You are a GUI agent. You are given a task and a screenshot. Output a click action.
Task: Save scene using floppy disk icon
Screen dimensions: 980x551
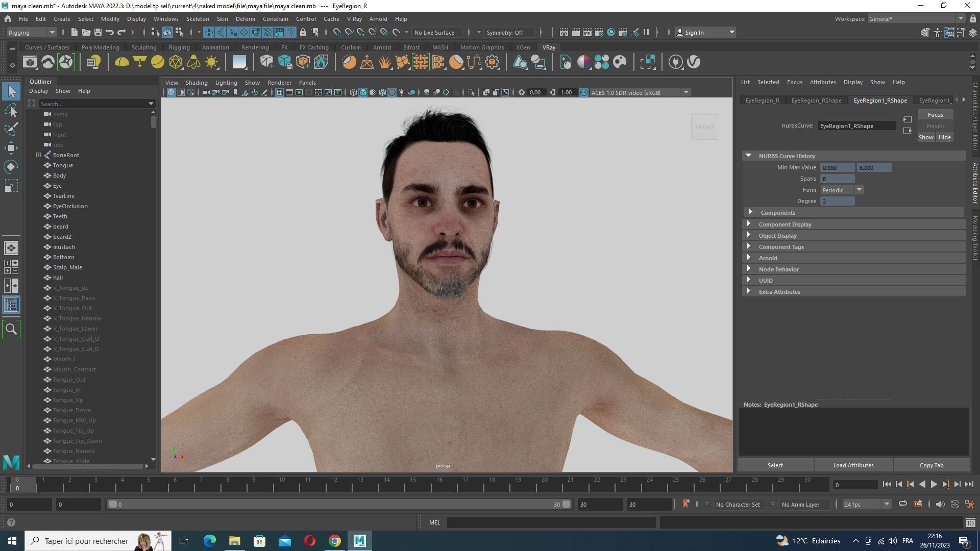pos(97,33)
